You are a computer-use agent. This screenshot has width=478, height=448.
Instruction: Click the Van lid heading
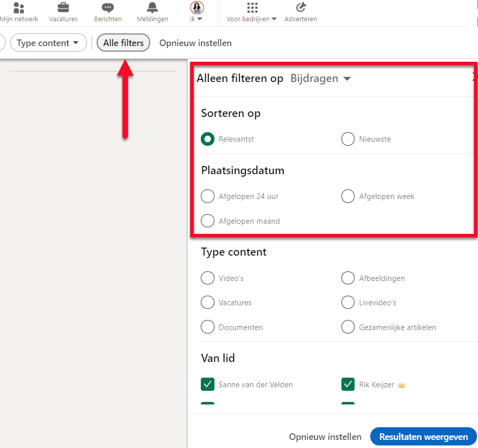coord(218,358)
